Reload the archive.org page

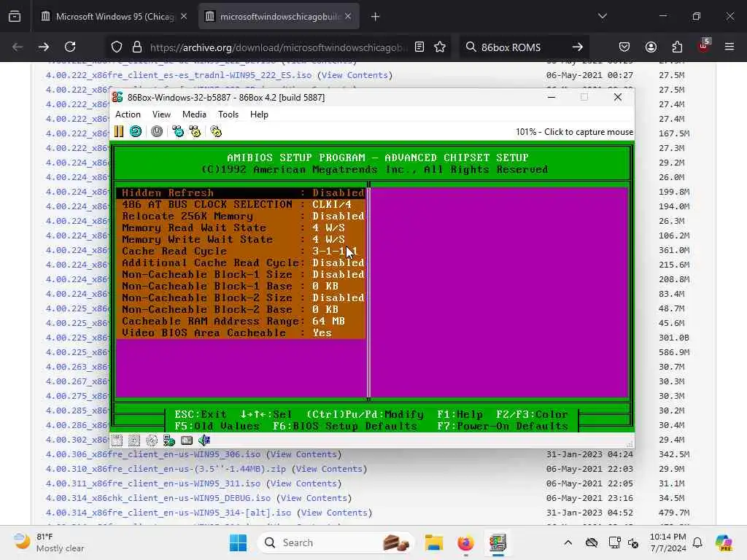pos(70,47)
